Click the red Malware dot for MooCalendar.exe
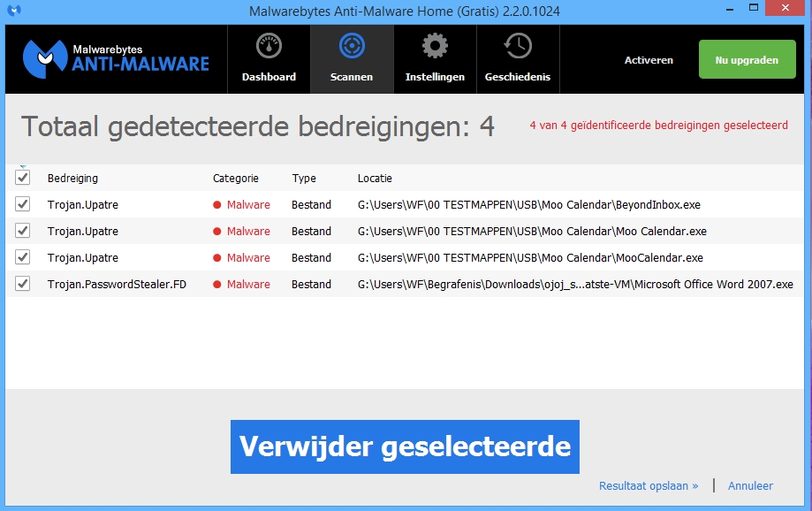 click(217, 257)
